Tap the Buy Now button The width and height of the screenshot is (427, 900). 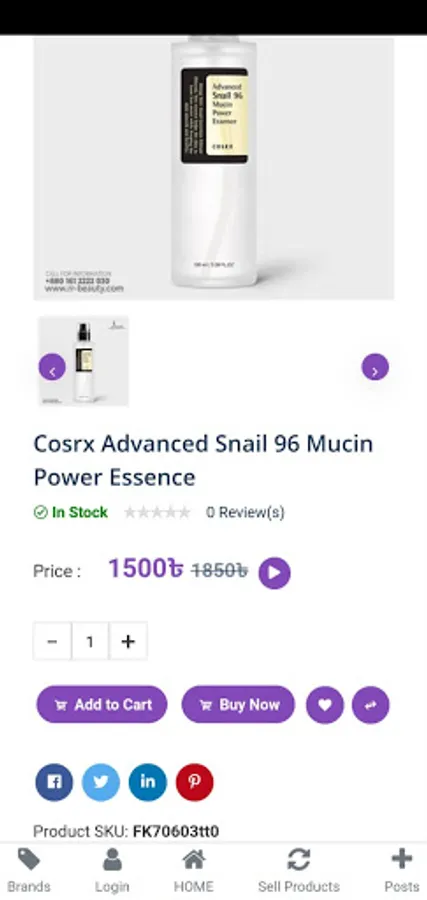click(238, 704)
